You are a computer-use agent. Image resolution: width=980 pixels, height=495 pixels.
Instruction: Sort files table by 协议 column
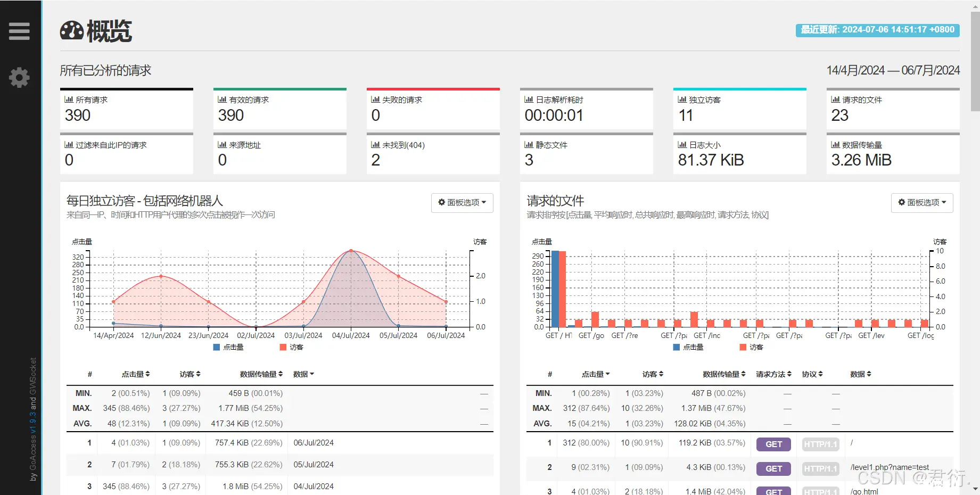[x=812, y=374]
